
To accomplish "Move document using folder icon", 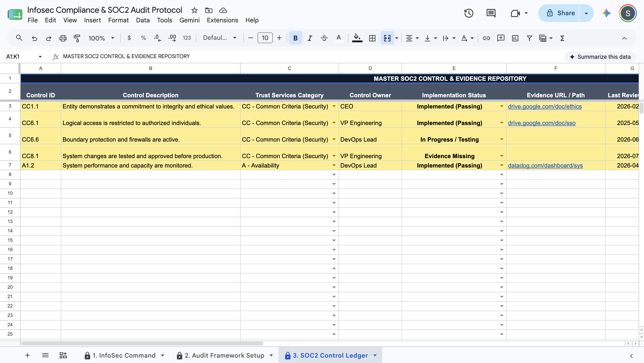I will 209,10.
